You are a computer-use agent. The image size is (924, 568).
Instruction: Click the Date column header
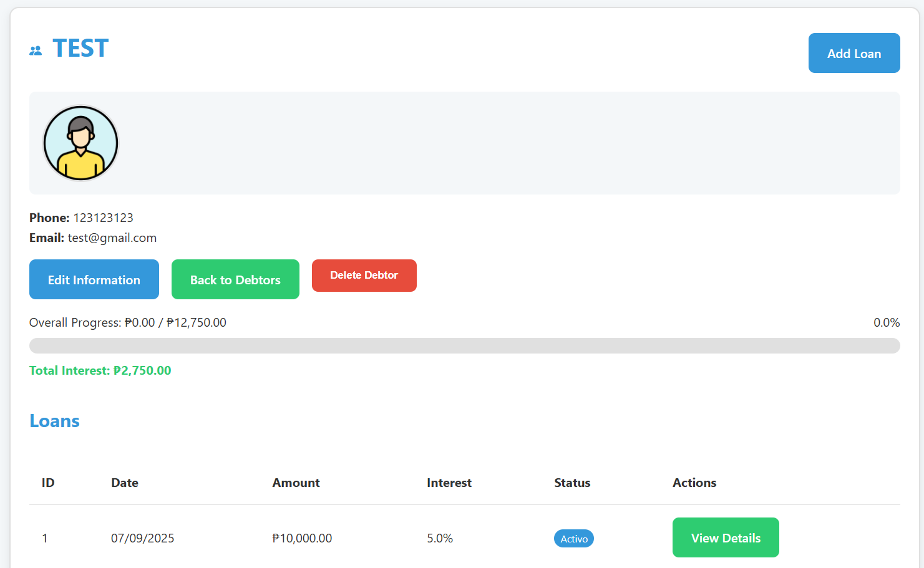pyautogui.click(x=125, y=483)
